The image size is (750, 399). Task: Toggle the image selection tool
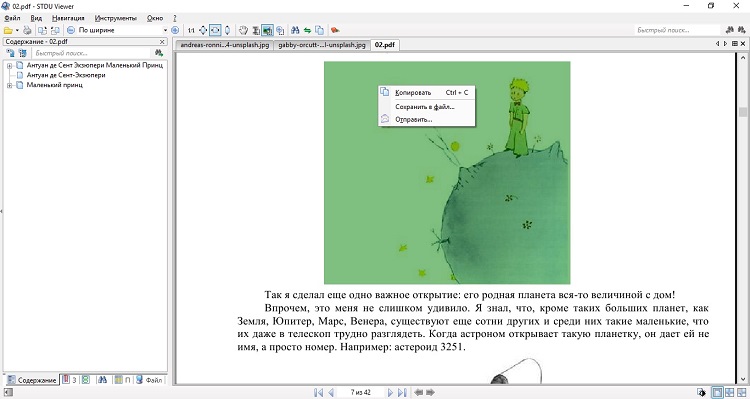click(x=267, y=30)
